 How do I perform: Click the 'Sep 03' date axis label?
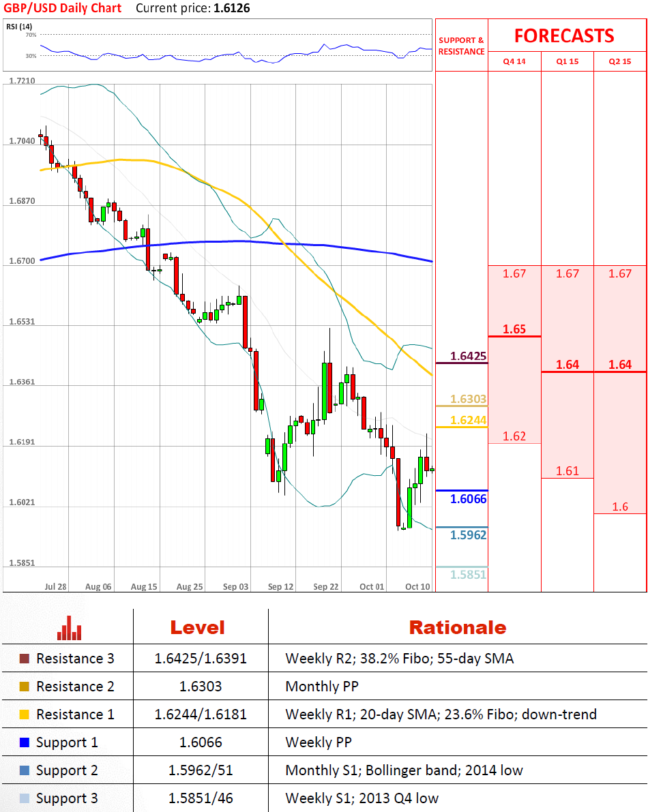(236, 587)
